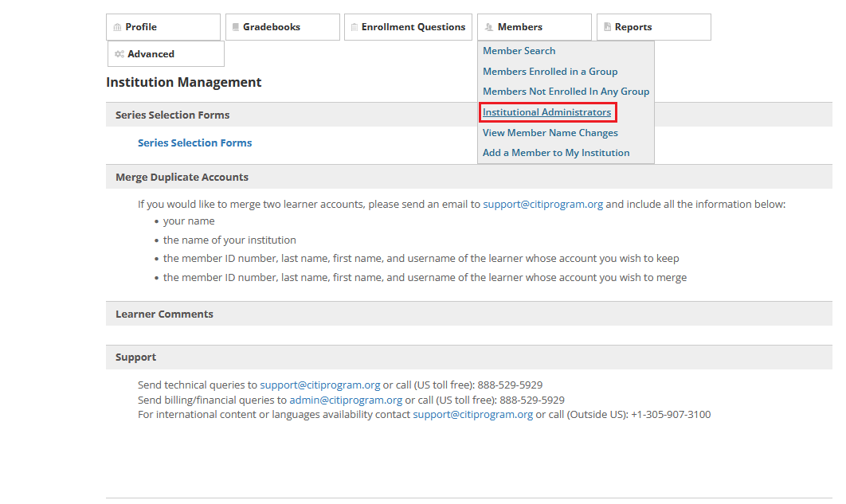This screenshot has width=846, height=504.
Task: Open the Gradebooks tab
Action: point(283,27)
